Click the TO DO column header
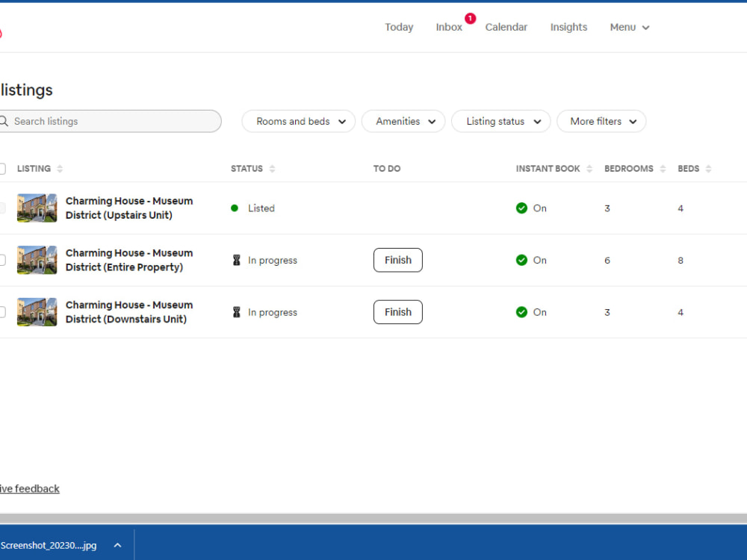 coord(387,169)
